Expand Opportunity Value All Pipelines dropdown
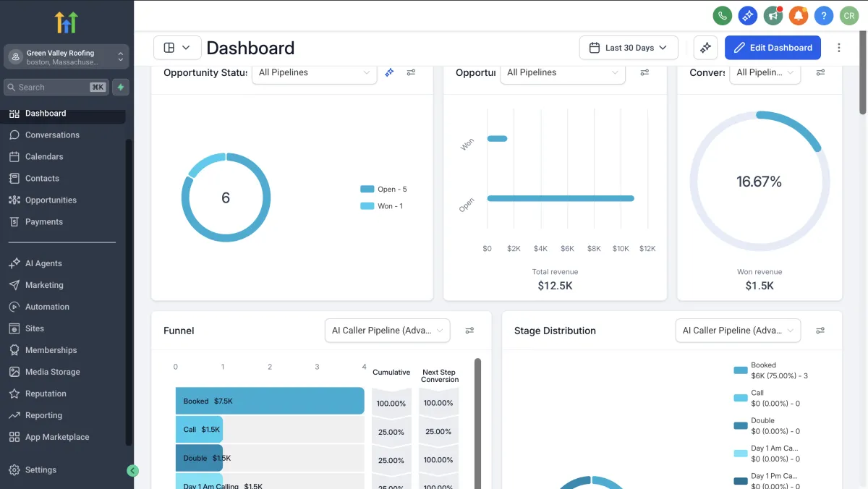The width and height of the screenshot is (868, 489). (x=563, y=72)
